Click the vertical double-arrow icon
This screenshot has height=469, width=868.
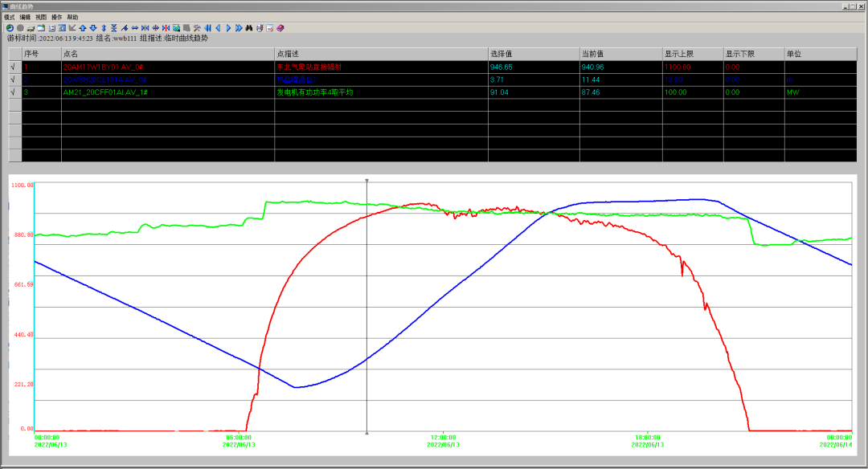click(x=104, y=27)
